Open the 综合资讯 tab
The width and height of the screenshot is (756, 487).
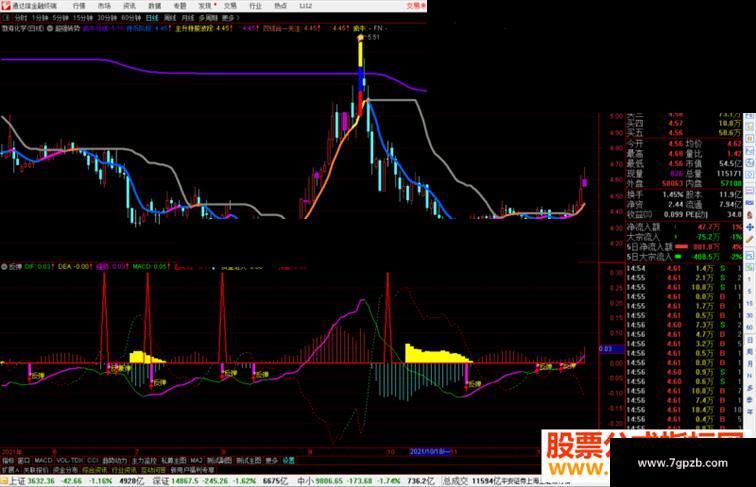click(x=94, y=470)
